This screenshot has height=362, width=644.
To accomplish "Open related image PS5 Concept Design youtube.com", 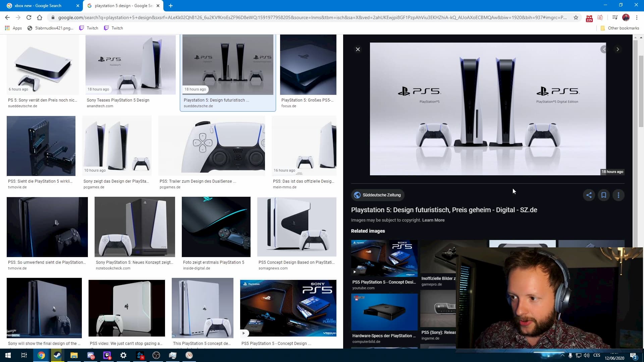I will click(384, 258).
